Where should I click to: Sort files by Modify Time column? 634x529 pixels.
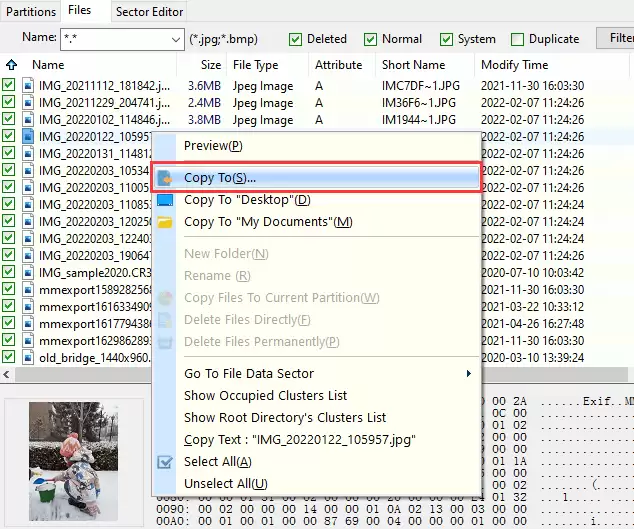pos(513,65)
